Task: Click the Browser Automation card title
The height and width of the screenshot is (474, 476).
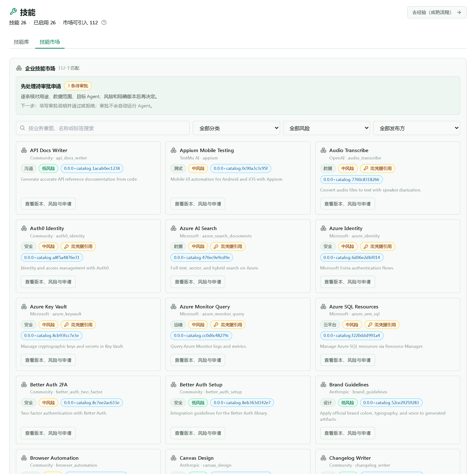Action: click(54, 458)
